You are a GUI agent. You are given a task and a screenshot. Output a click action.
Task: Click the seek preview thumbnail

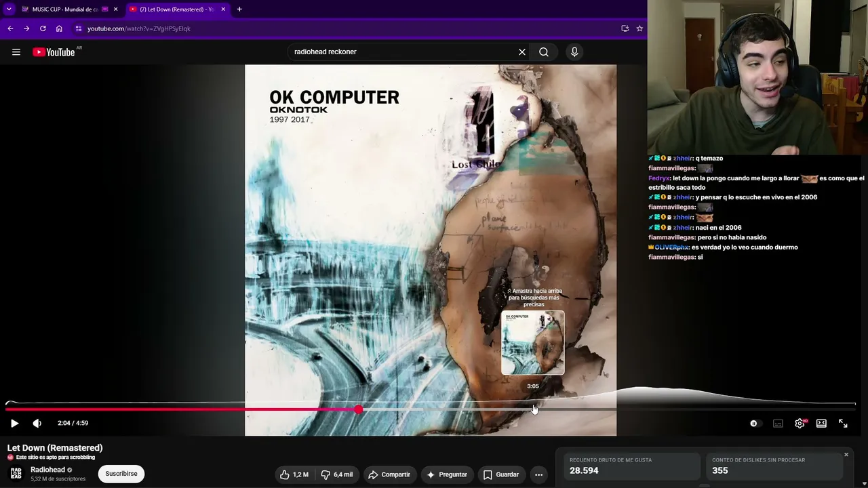pos(533,343)
